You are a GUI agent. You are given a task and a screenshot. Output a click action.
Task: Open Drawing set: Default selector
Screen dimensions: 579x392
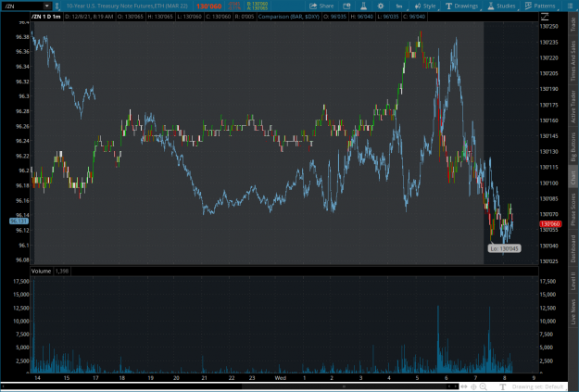click(x=537, y=386)
